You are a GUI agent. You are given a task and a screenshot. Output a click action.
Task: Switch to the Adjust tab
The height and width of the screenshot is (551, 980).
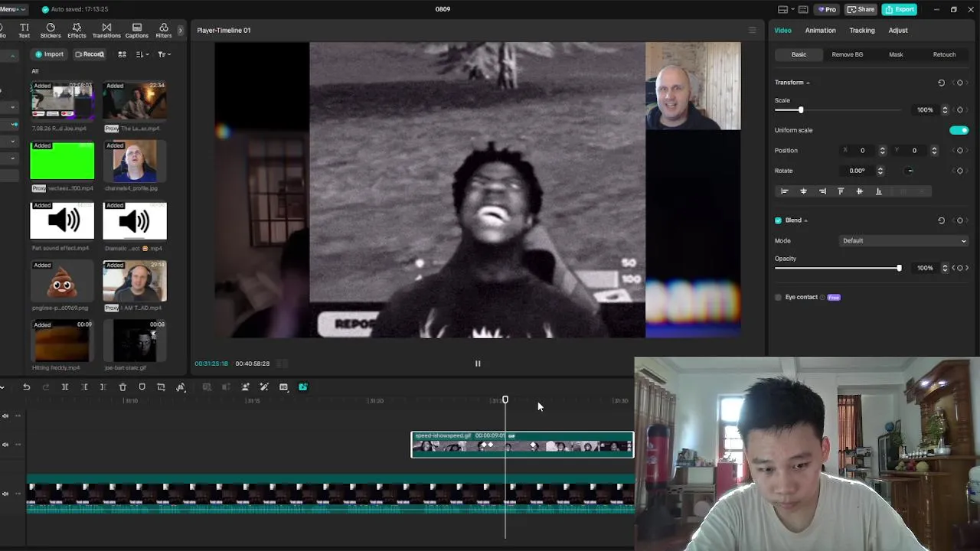pyautogui.click(x=898, y=31)
